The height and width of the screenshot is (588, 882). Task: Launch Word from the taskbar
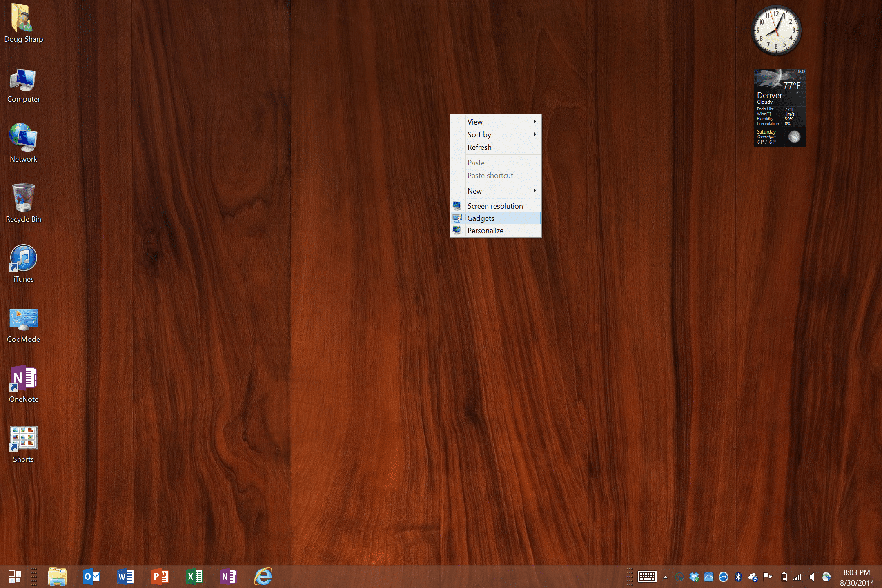pos(126,577)
